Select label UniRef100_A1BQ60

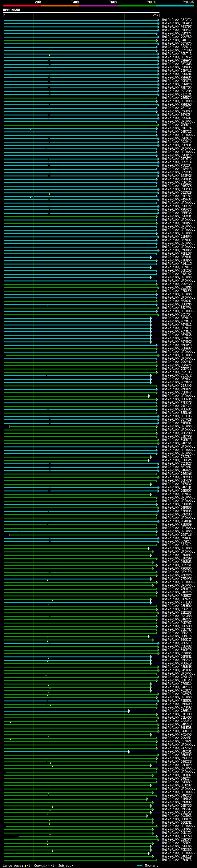(177, 260)
